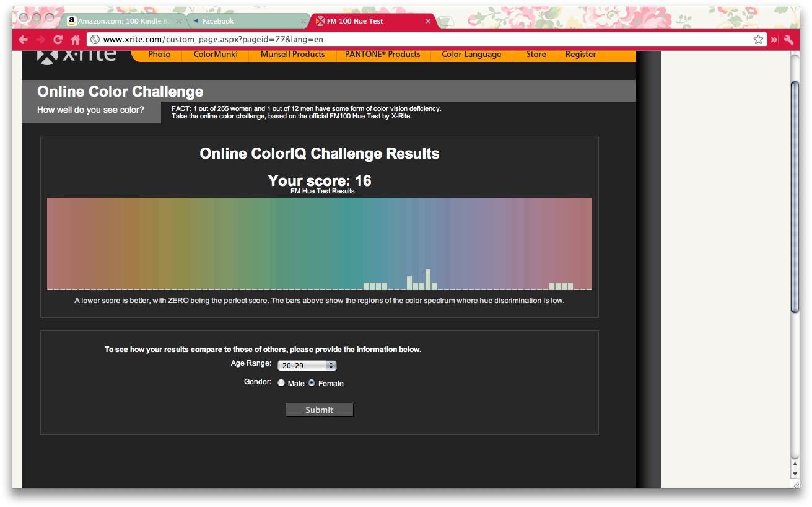
Task: Click the 'Your score: 16' text
Action: [320, 181]
